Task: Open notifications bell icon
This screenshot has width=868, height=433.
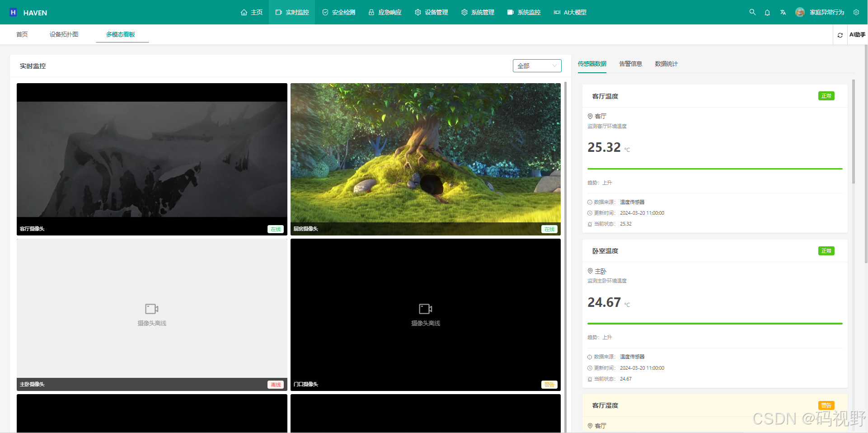Action: (x=767, y=13)
